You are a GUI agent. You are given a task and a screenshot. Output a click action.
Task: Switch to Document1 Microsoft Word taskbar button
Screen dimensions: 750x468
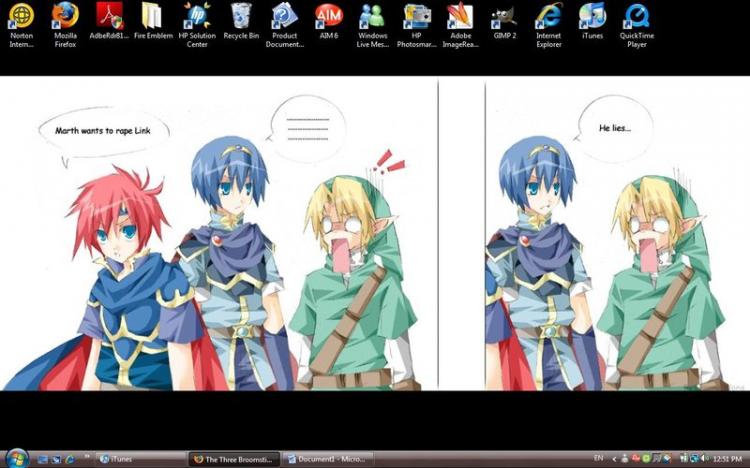click(x=327, y=459)
